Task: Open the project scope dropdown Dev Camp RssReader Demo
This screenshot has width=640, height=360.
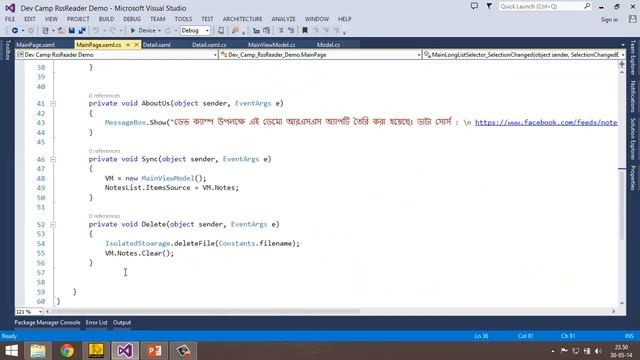Action: click(116, 54)
